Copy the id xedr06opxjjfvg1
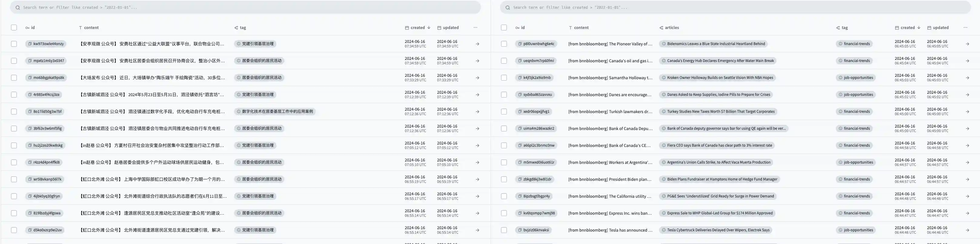The height and width of the screenshot is (244, 980). coord(520,112)
